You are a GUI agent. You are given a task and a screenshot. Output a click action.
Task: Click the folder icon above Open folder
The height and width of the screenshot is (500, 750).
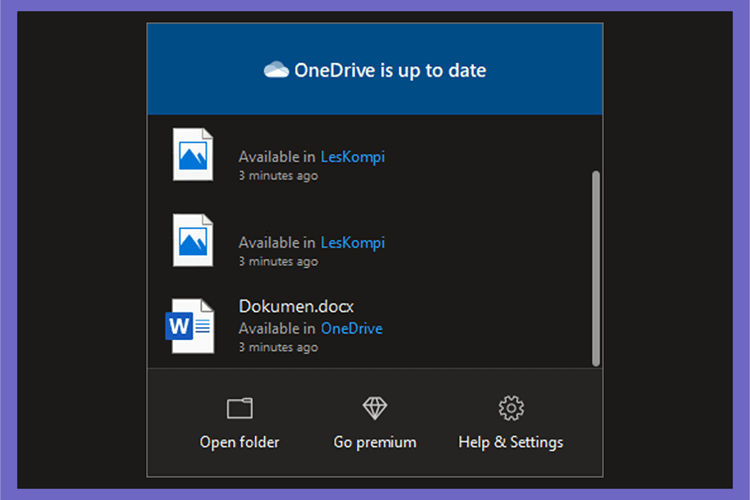(x=240, y=408)
